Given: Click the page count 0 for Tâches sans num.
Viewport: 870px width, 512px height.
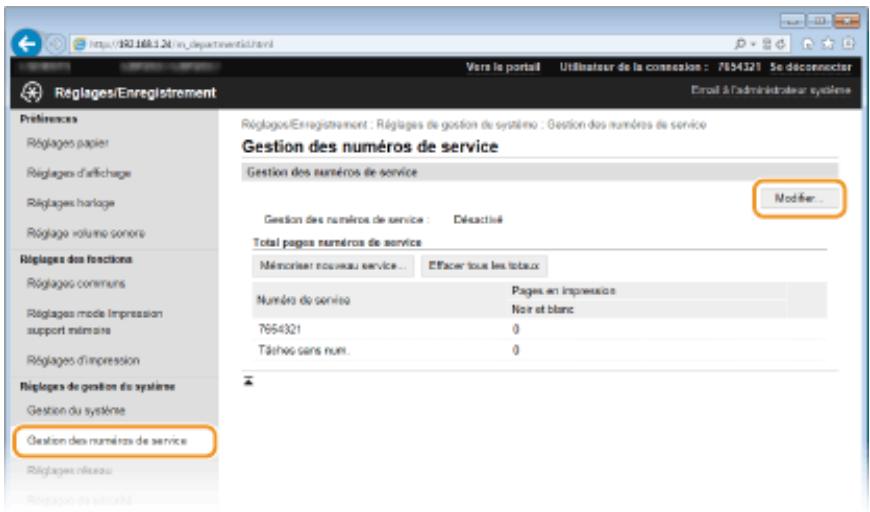Looking at the screenshot, I should pyautogui.click(x=516, y=350).
